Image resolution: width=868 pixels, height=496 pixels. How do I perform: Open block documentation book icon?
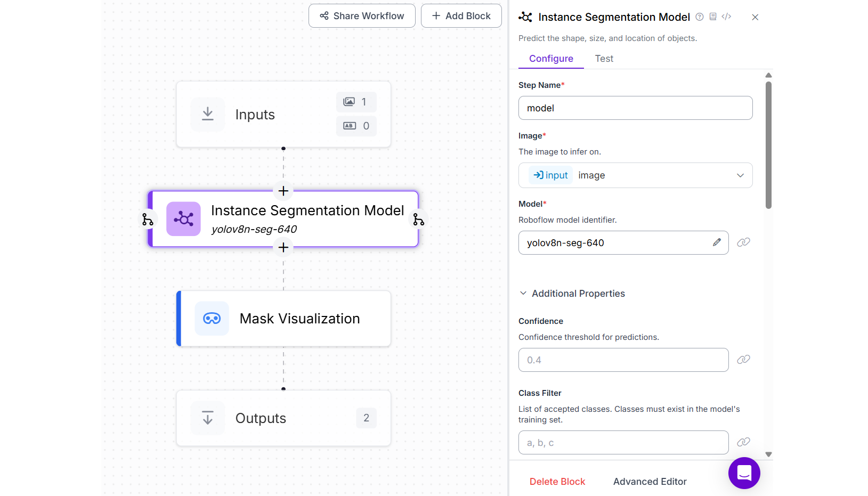point(713,17)
